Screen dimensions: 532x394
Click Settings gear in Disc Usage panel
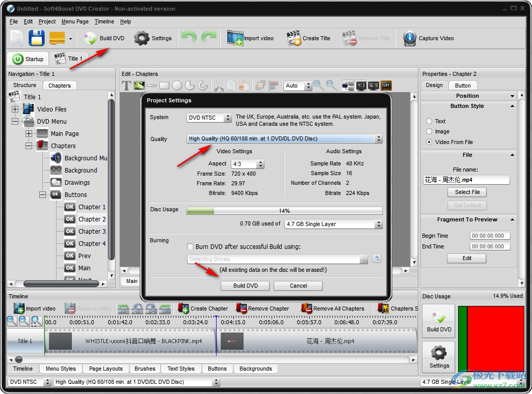point(439,357)
